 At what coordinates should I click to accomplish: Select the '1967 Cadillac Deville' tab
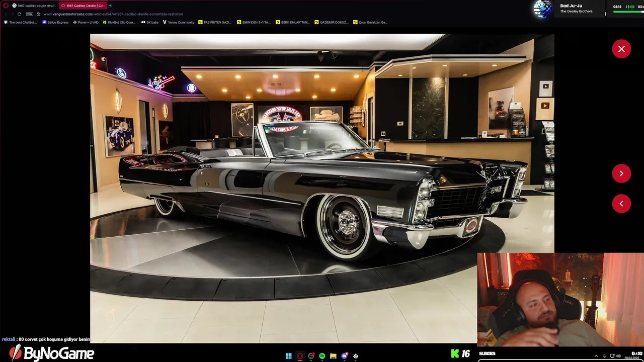click(82, 6)
